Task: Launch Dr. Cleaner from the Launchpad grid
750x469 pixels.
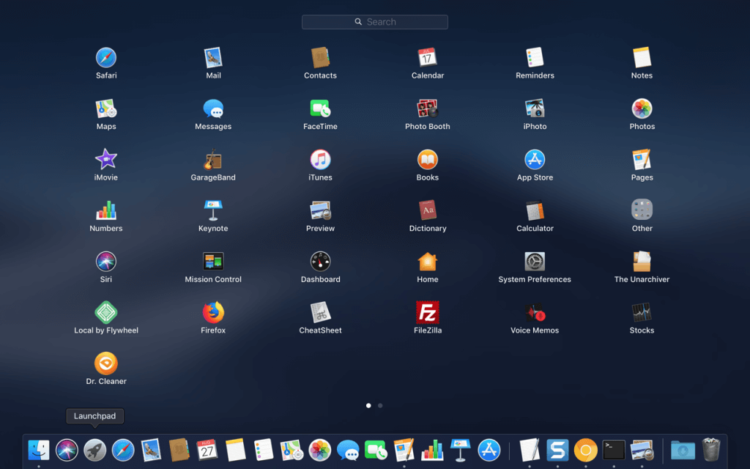Action: coord(106,363)
